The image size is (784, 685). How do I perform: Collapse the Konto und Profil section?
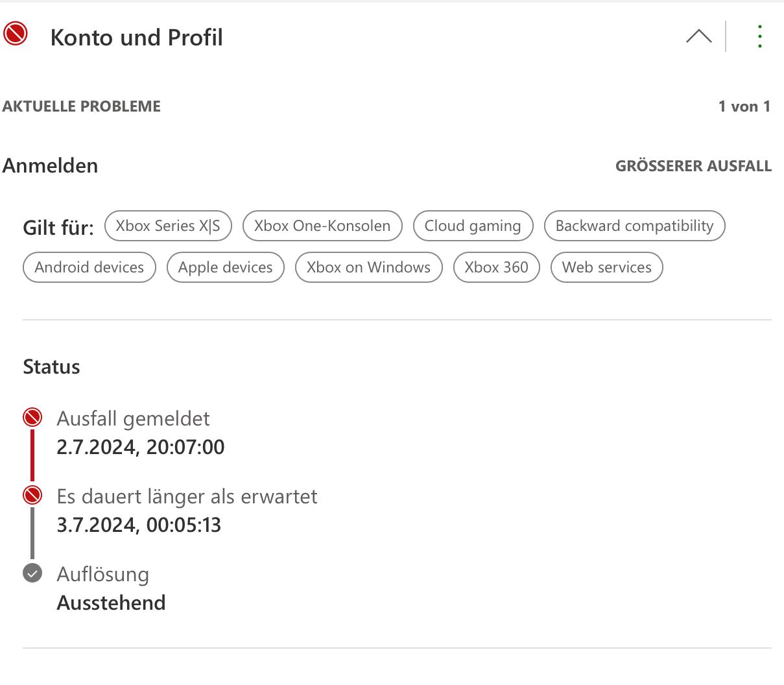(x=698, y=36)
